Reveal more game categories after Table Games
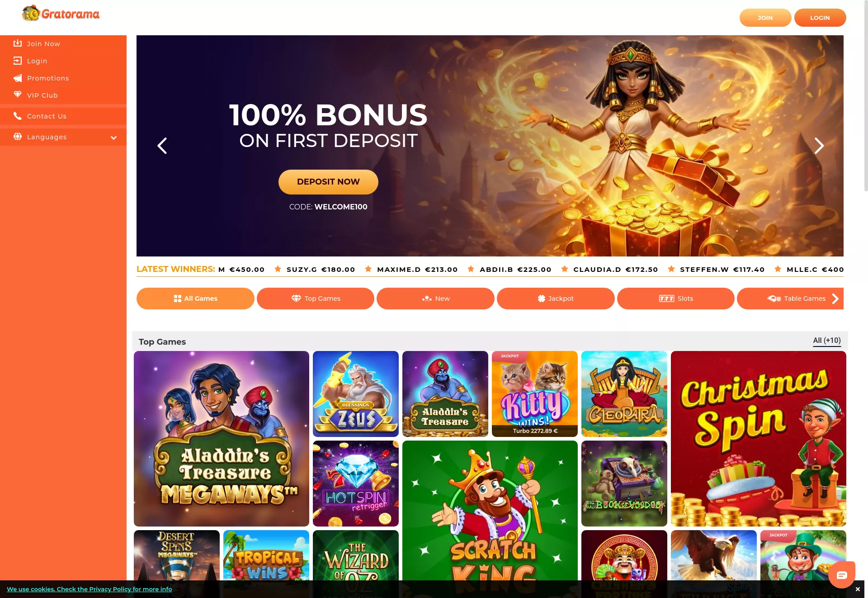 (835, 299)
